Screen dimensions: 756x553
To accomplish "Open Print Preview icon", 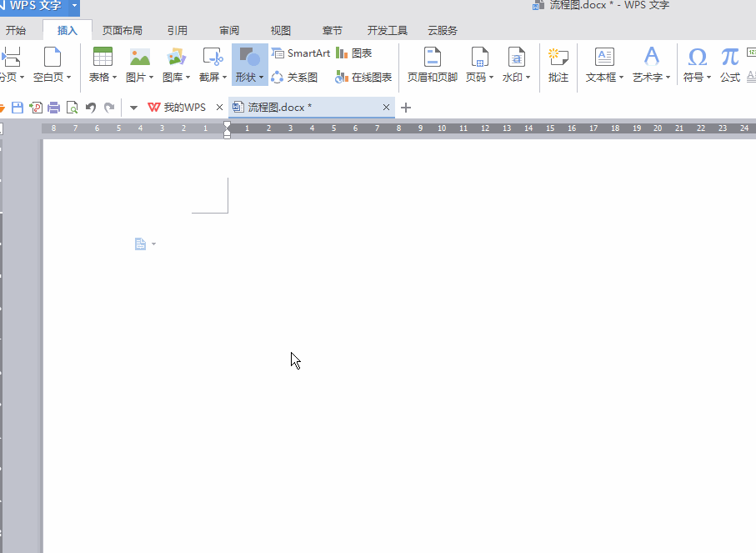I will pos(73,107).
